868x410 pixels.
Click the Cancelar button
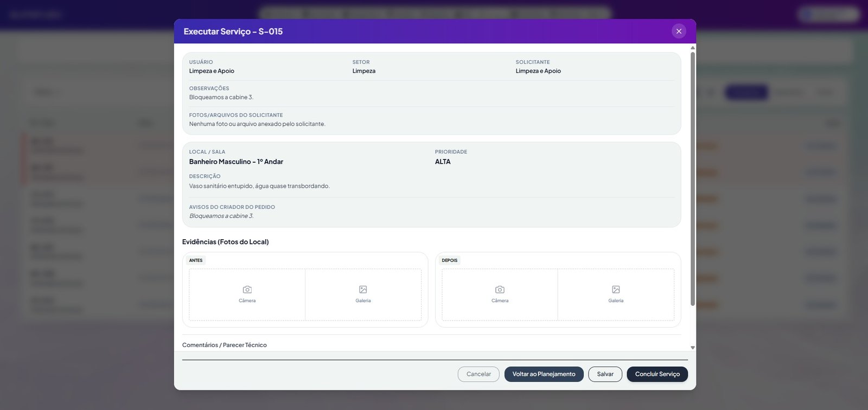click(x=478, y=374)
